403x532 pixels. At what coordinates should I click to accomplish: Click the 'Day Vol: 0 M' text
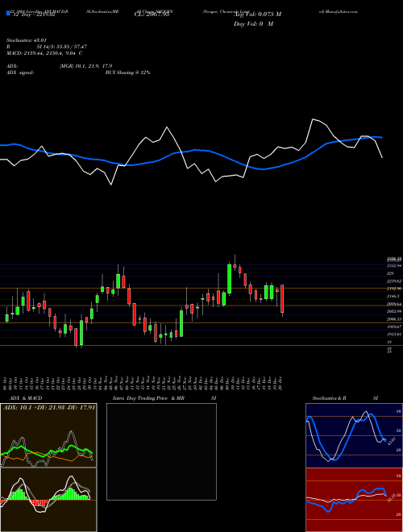pos(253,24)
